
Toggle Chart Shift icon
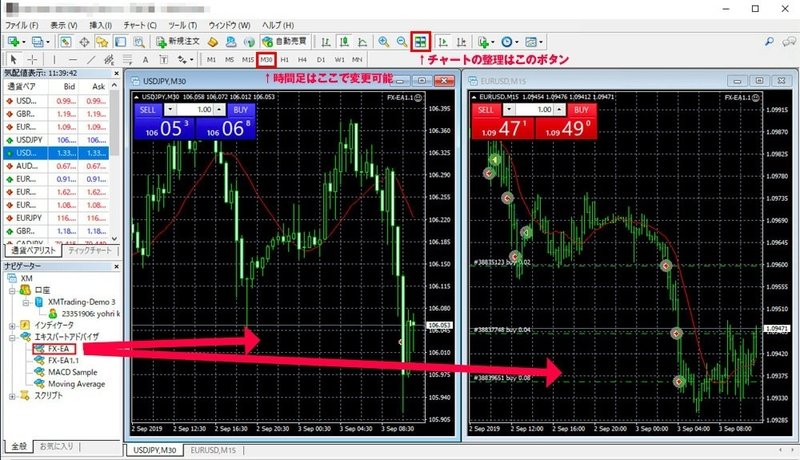coord(461,42)
